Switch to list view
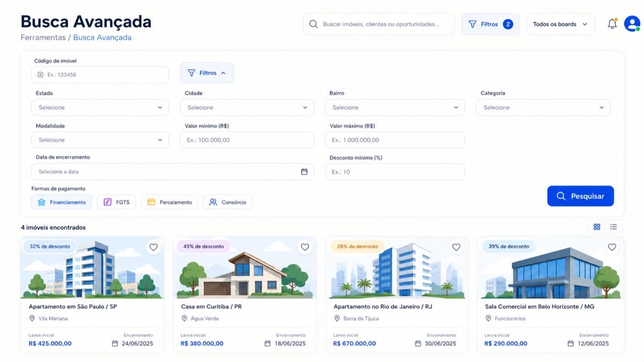Screen dimensions: 644x362 tap(613, 227)
